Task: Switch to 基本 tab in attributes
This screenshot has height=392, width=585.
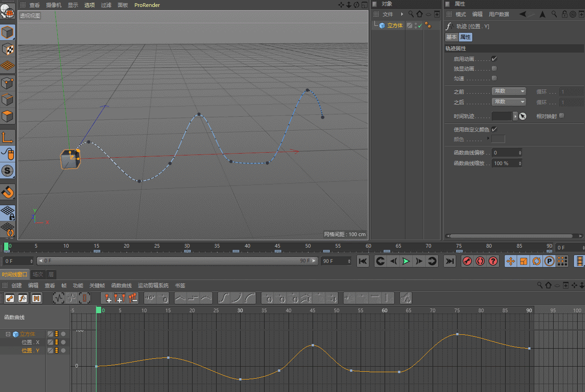Action: (x=451, y=37)
